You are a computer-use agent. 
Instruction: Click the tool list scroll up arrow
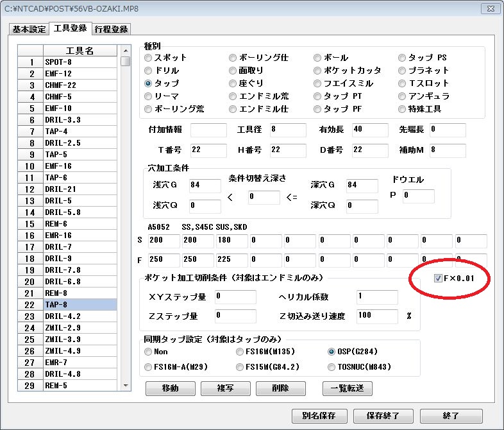[126, 51]
